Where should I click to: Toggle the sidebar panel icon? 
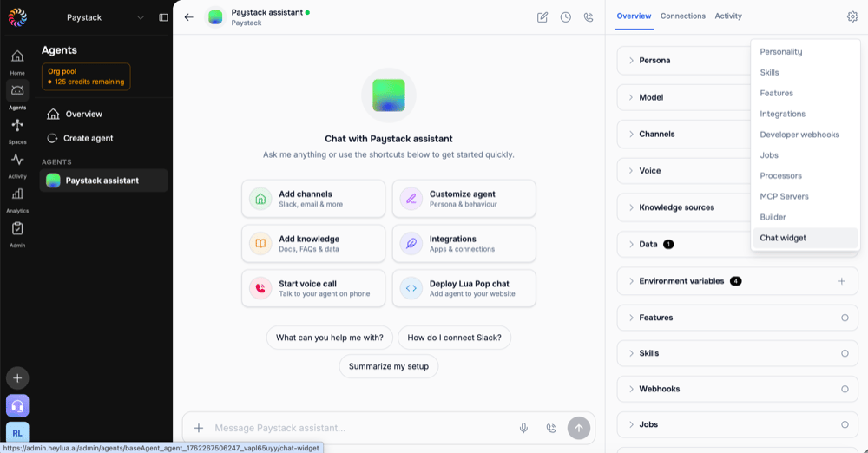(163, 17)
